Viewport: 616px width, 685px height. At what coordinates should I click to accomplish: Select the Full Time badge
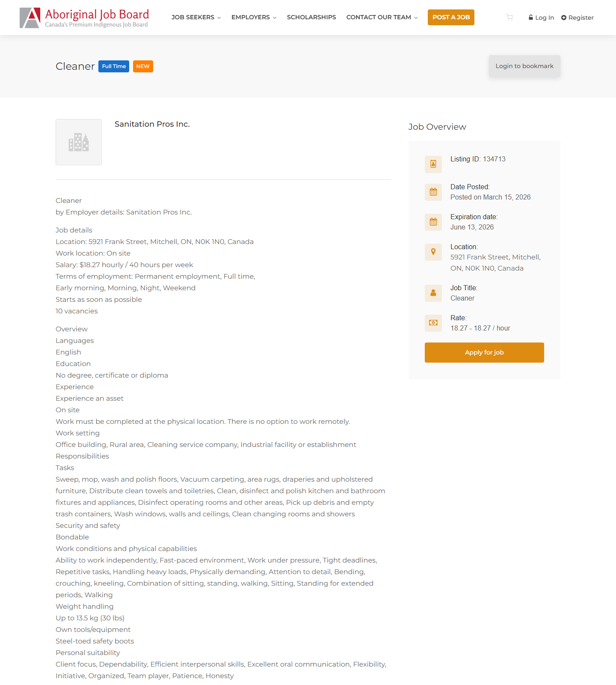click(113, 66)
